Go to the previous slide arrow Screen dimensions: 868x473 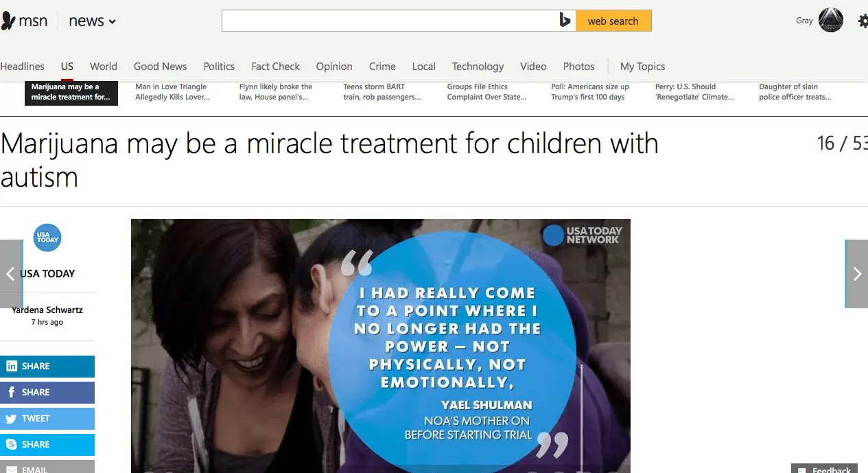(11, 274)
